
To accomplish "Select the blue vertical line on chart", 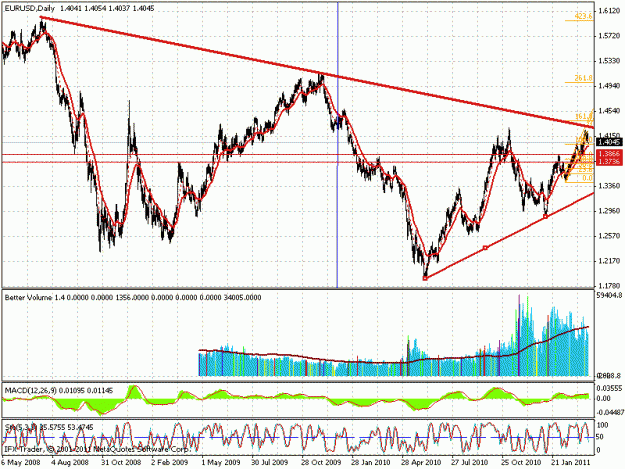I will tap(338, 143).
